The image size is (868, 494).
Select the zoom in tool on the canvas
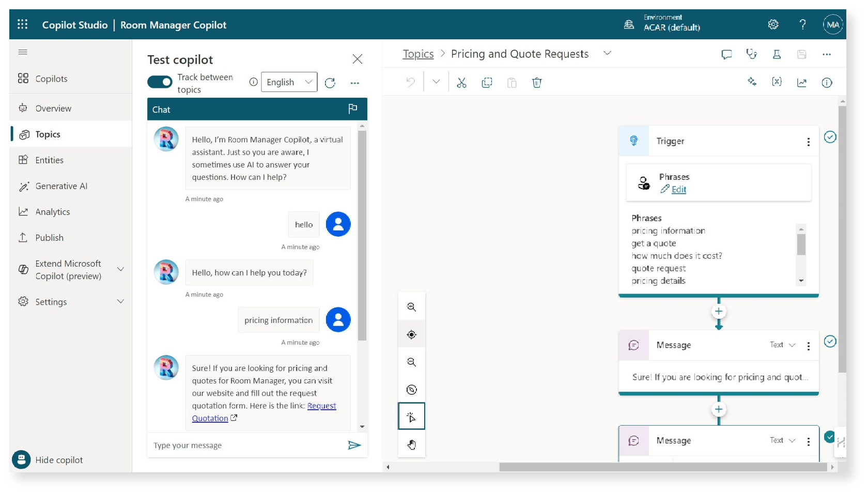[411, 306]
